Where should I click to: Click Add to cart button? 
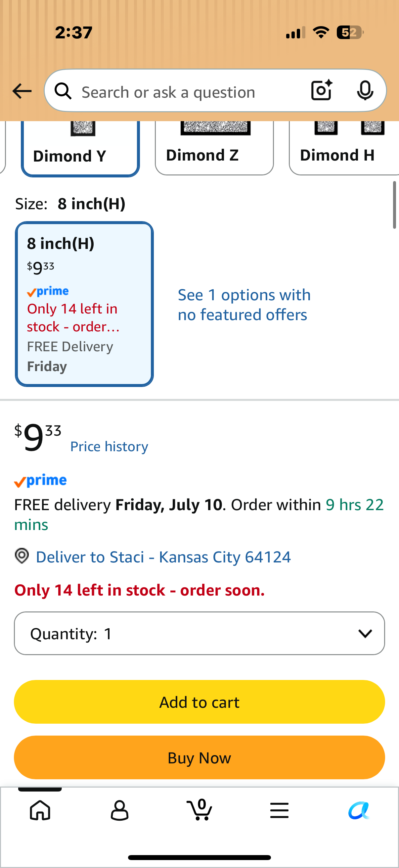[x=199, y=702]
